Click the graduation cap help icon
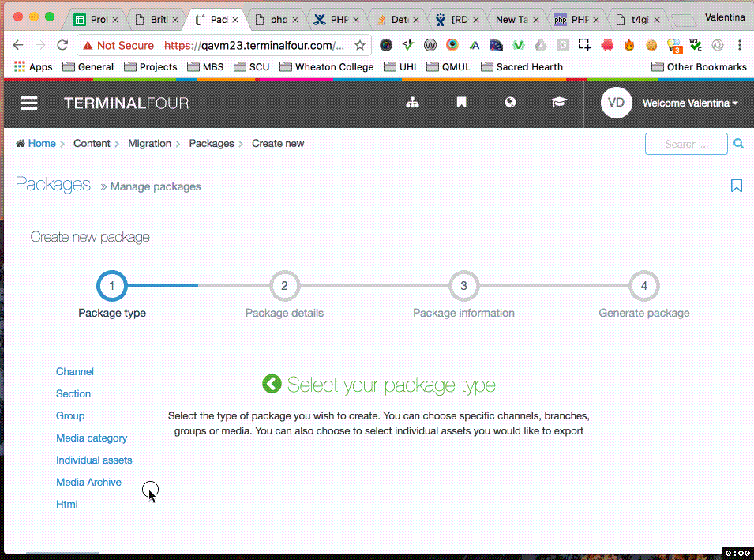This screenshot has height=560, width=754. pos(559,103)
